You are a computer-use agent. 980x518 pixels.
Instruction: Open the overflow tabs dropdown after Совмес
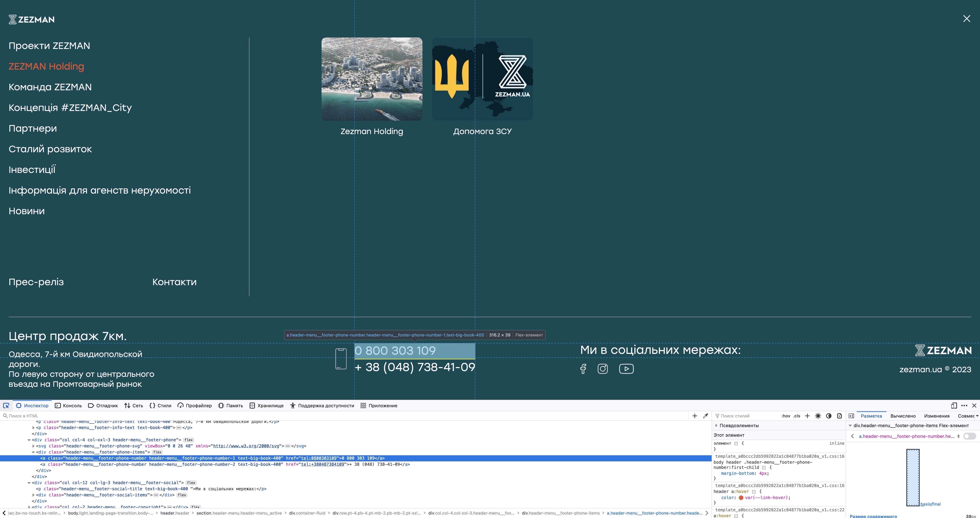[977, 416]
